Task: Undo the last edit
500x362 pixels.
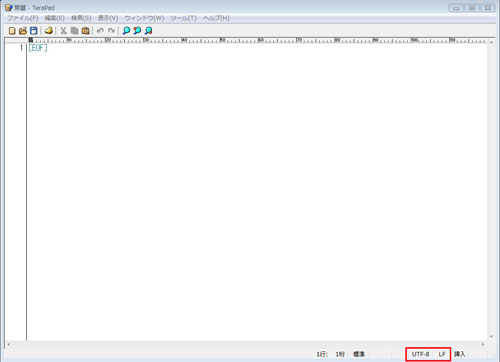Action: 100,31
